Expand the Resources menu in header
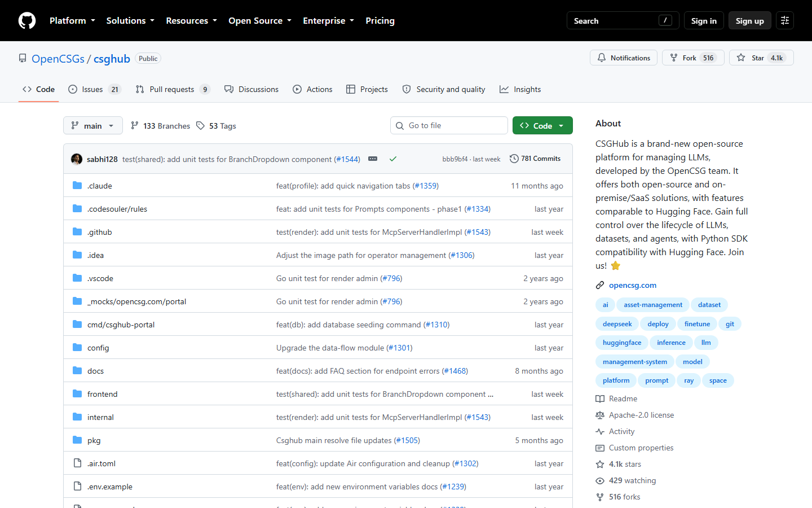812x508 pixels. click(191, 21)
